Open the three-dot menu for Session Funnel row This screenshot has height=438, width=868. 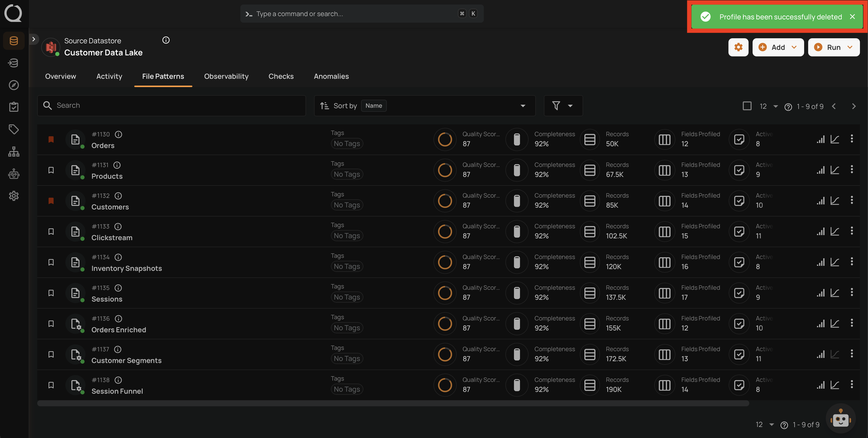coord(852,384)
